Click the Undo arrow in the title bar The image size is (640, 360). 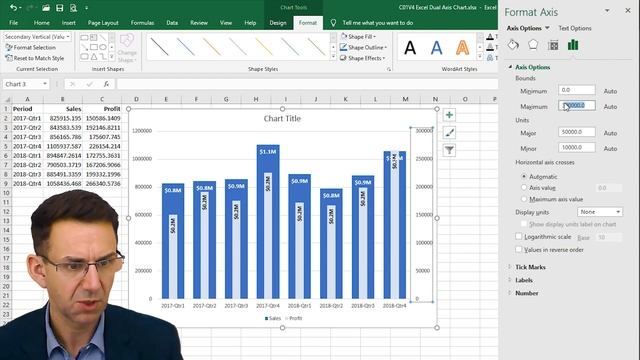click(x=13, y=8)
